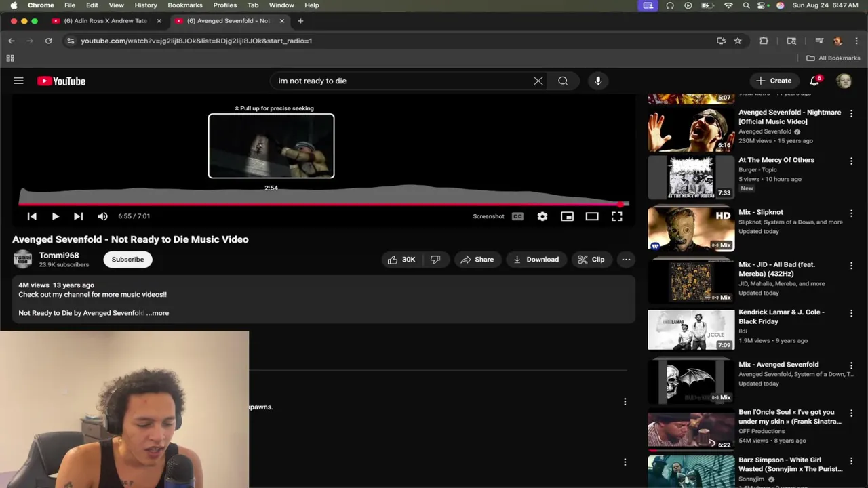Take a Screenshot of the video
The image size is (868, 488).
(x=488, y=216)
